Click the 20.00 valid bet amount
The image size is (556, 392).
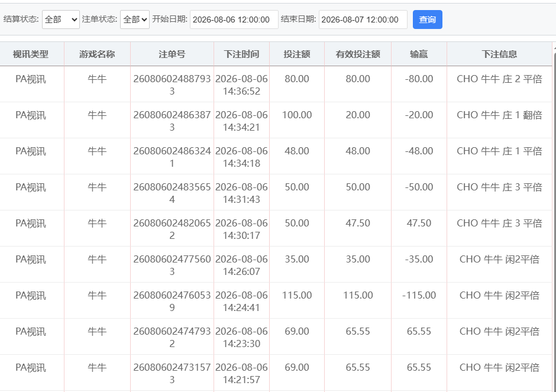click(x=358, y=115)
